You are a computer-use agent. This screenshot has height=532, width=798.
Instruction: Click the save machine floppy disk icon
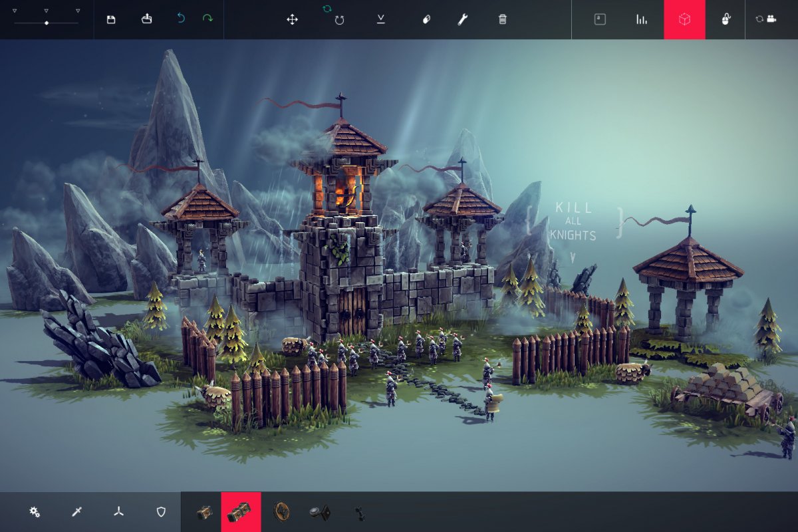click(111, 19)
